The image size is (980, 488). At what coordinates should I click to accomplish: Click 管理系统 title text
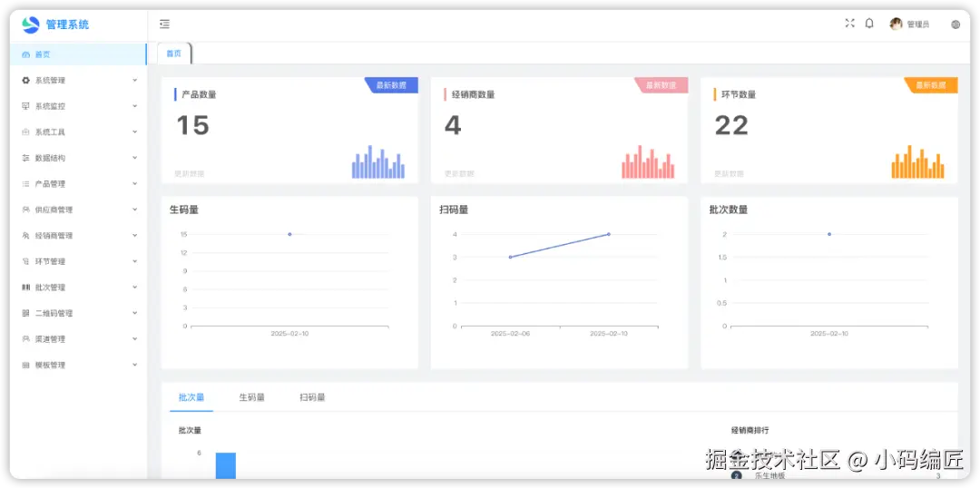pos(67,24)
